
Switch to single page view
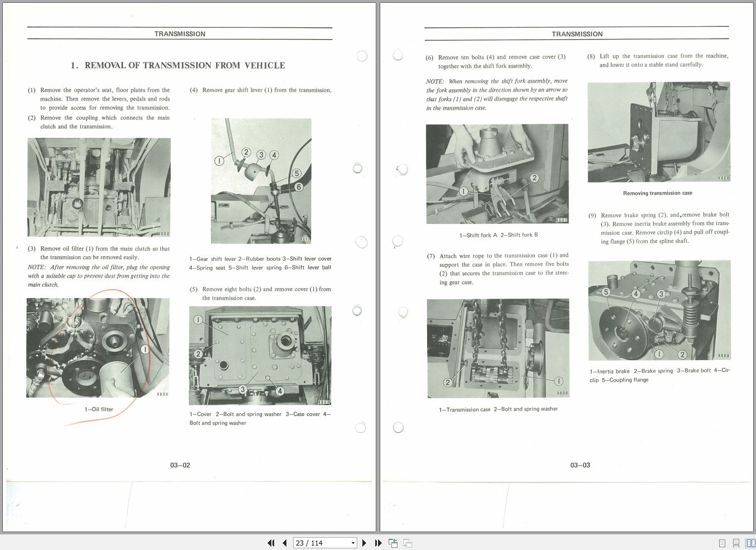(x=722, y=543)
